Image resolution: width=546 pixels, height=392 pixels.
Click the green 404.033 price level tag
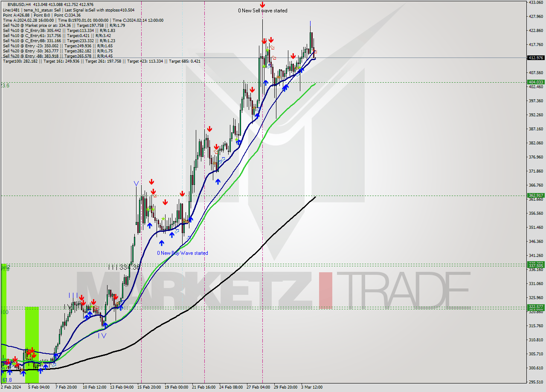coord(536,82)
